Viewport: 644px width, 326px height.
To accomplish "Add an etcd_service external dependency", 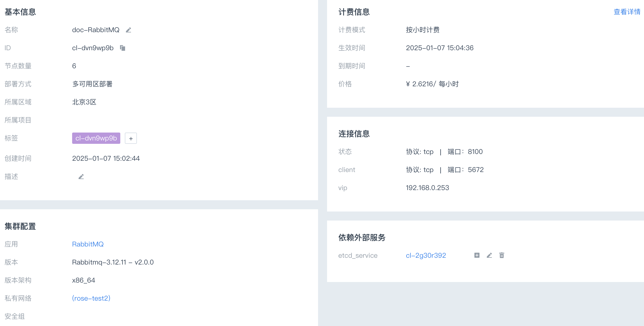I will (477, 255).
